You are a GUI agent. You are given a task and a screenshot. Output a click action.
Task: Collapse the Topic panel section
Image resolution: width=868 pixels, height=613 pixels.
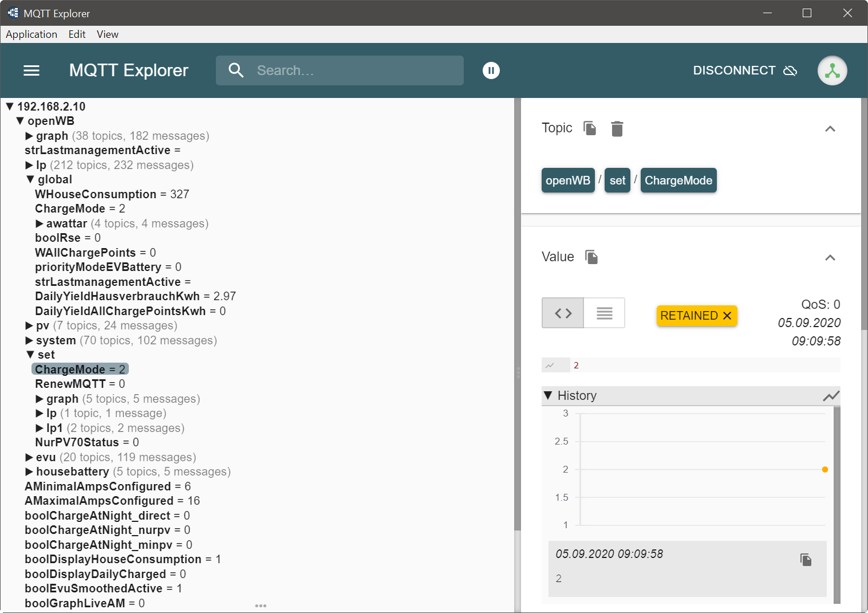[x=830, y=129]
